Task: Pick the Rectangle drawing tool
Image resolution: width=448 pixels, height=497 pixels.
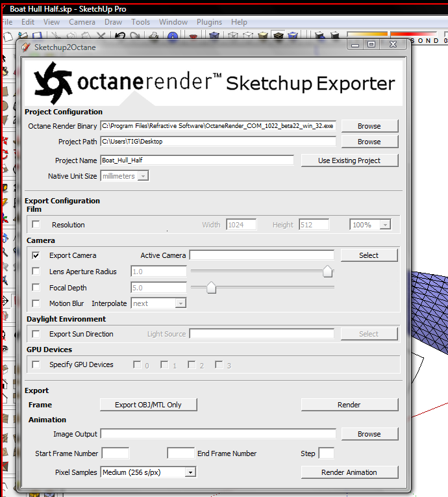Action: tap(5, 92)
